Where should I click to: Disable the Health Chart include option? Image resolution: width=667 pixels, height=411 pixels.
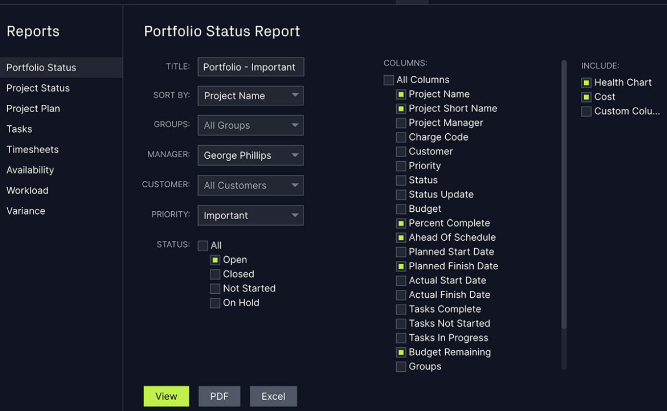coord(586,83)
